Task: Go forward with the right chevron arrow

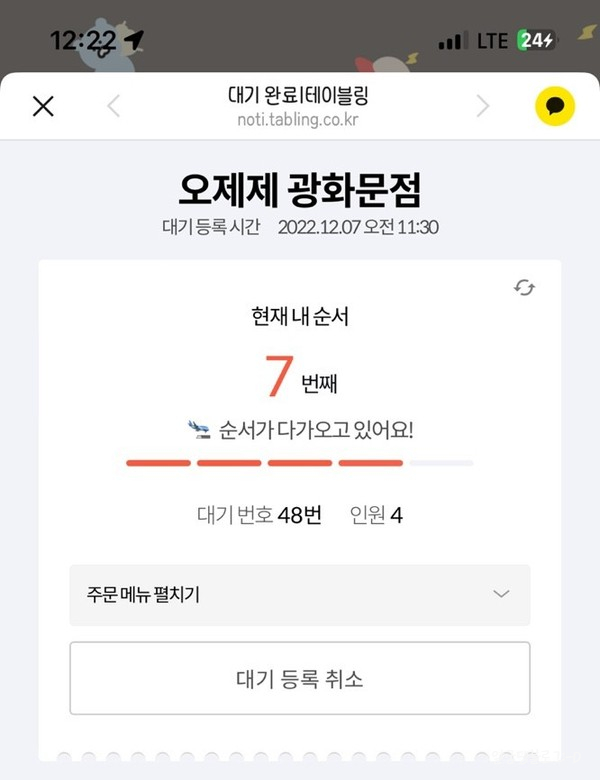Action: tap(483, 106)
